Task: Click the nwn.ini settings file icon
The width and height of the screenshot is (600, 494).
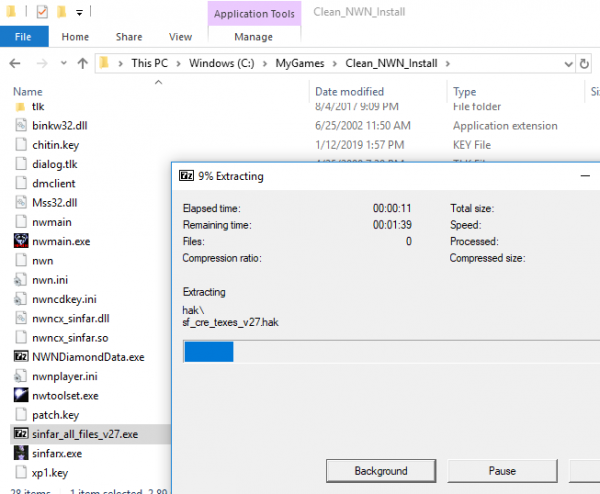Action: pos(21,280)
